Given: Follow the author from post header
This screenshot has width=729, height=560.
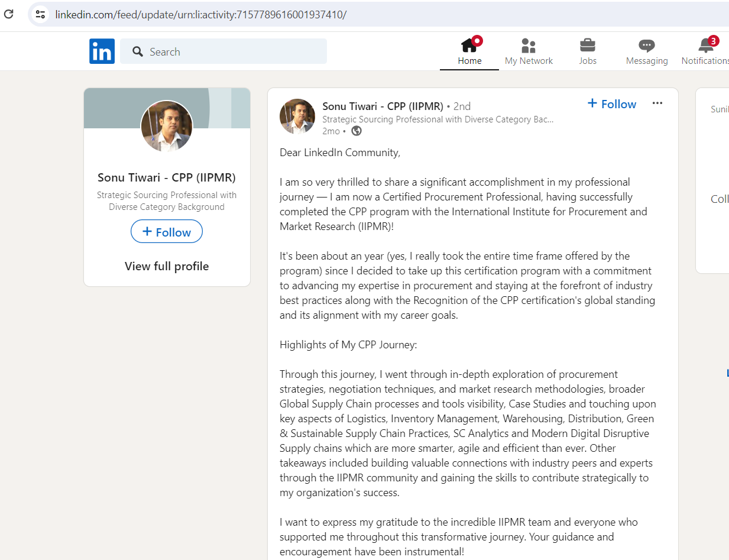Looking at the screenshot, I should pos(612,104).
